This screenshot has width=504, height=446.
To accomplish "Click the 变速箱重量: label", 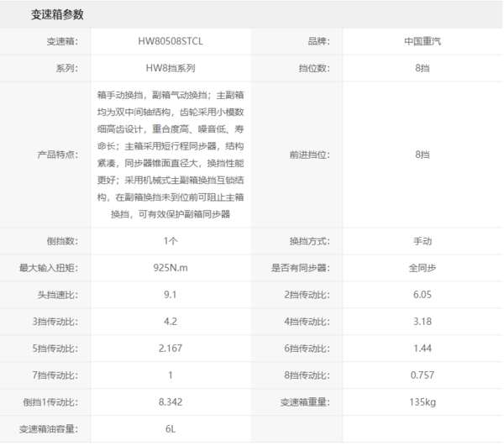I will click(305, 402).
